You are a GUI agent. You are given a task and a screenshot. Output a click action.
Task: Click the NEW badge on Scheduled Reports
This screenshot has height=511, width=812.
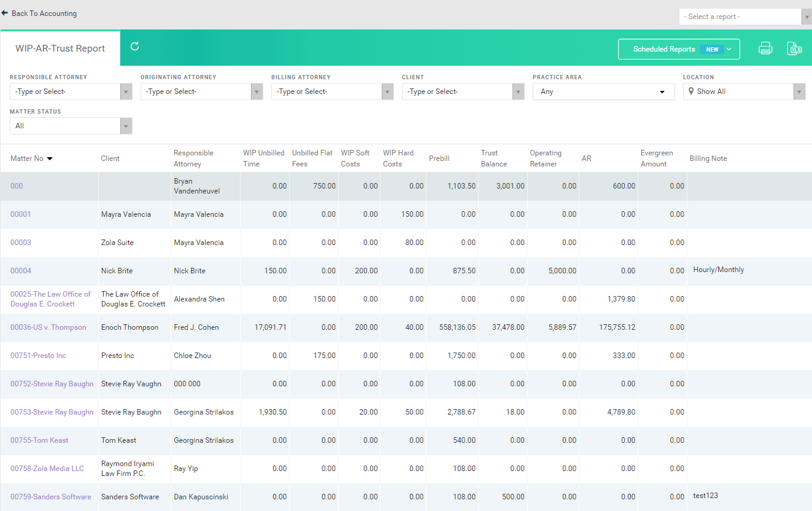[712, 49]
